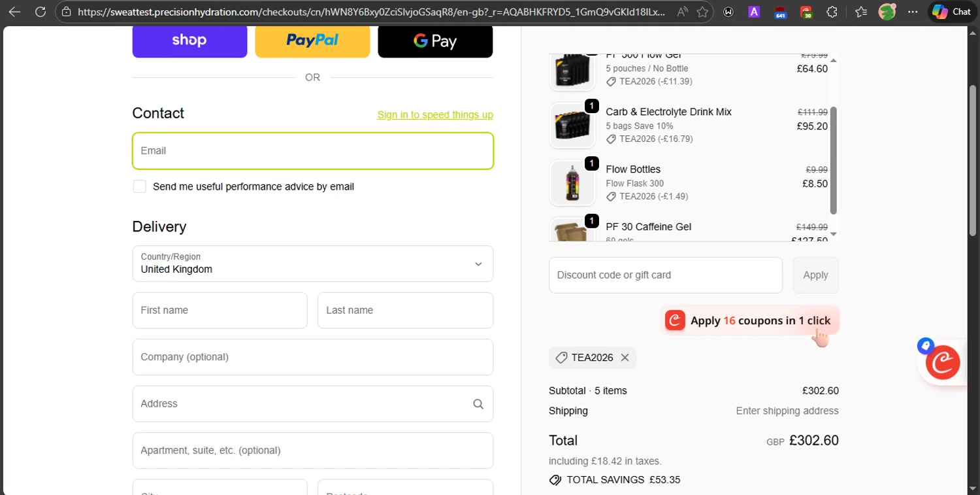Focus the Apartment, suite, etc. field

[313, 451]
